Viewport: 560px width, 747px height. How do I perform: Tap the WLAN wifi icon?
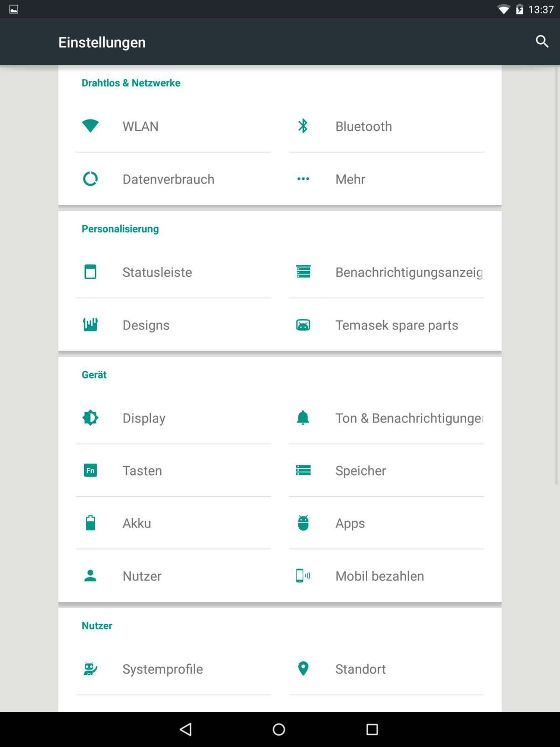(90, 126)
